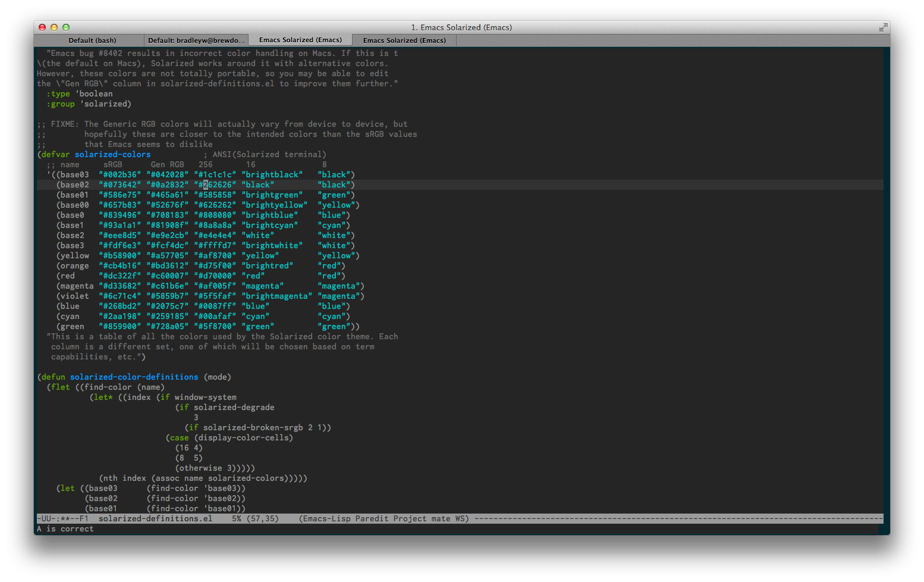Click the "brightcyan" string

(x=270, y=226)
